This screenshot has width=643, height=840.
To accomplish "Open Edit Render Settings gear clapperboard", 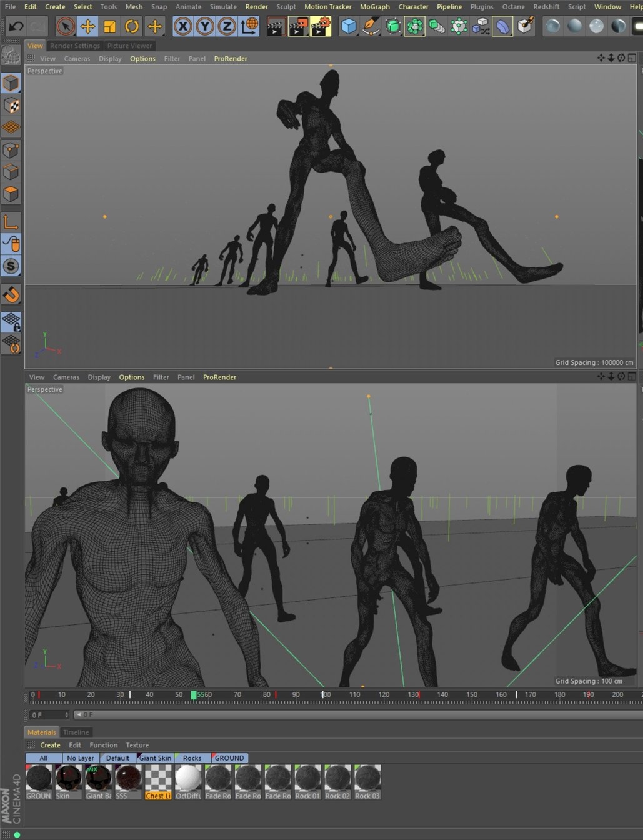I will click(321, 26).
